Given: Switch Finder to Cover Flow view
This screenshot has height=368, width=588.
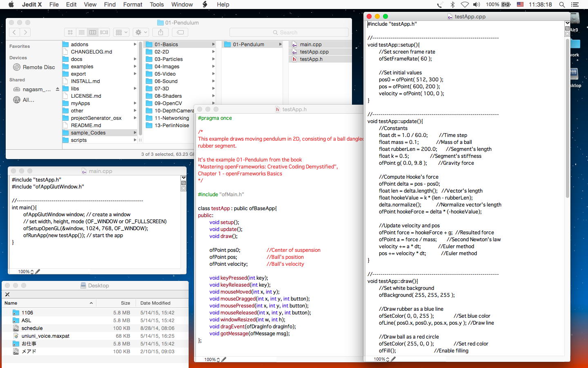Looking at the screenshot, I should coord(105,32).
